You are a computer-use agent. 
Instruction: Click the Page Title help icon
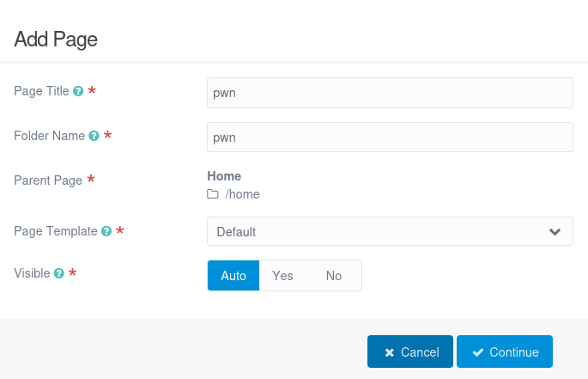(78, 91)
